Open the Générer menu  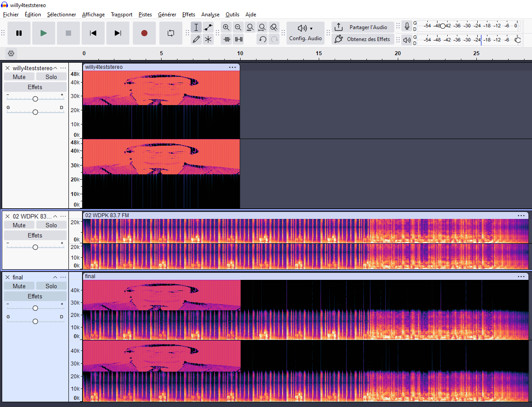click(x=167, y=15)
